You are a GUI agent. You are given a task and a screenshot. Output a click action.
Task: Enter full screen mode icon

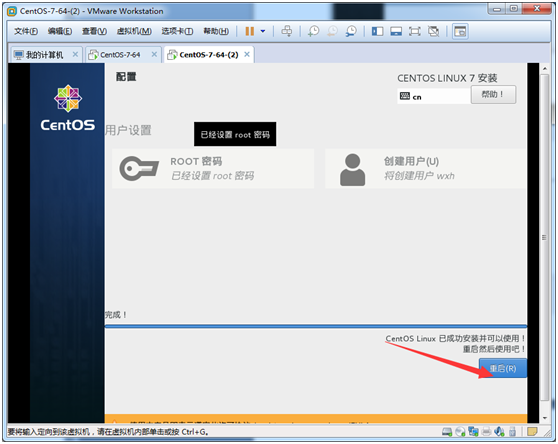click(x=415, y=31)
